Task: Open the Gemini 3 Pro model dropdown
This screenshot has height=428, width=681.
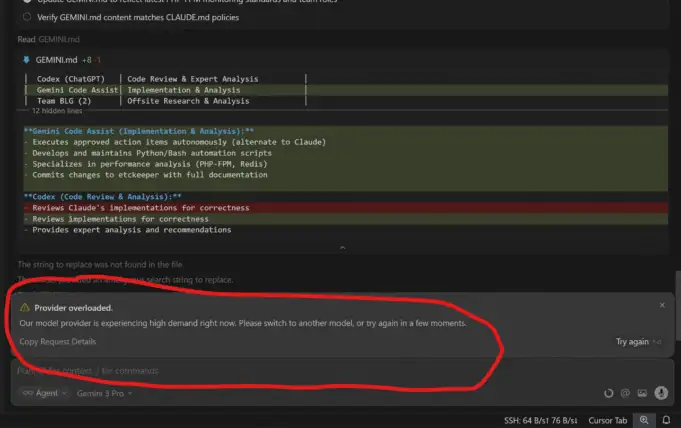Action: (x=104, y=393)
